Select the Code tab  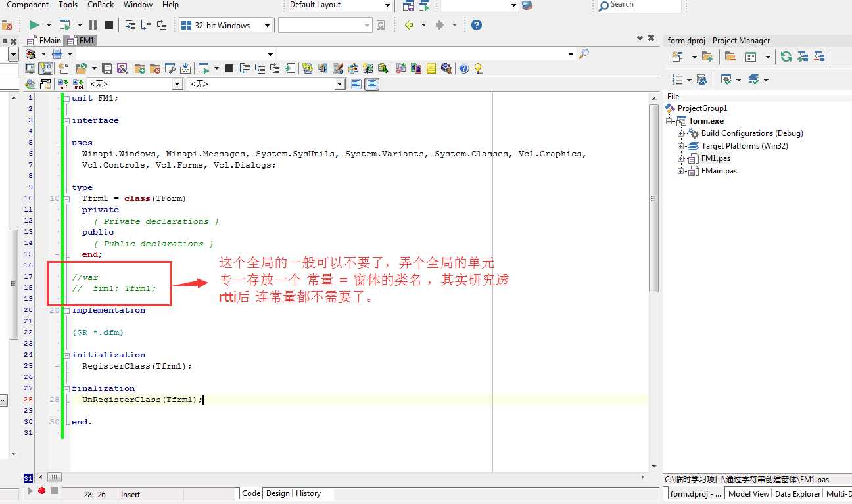(251, 493)
